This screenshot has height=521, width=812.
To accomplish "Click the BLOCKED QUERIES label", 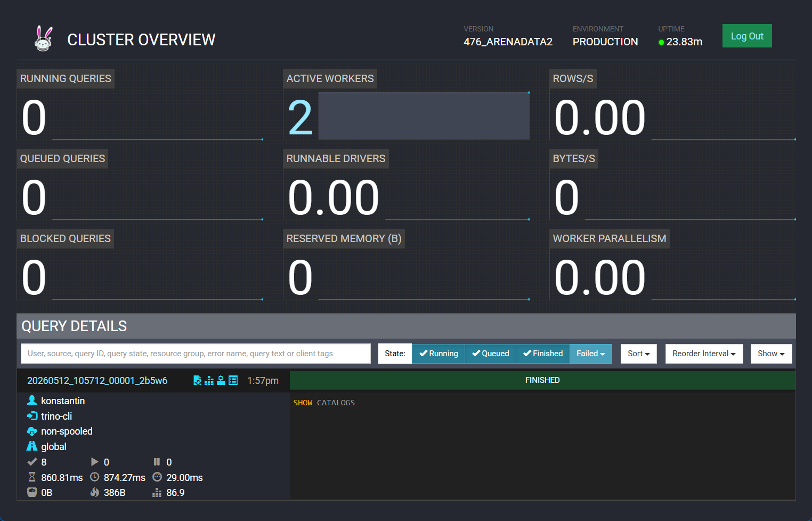I will pyautogui.click(x=65, y=238).
